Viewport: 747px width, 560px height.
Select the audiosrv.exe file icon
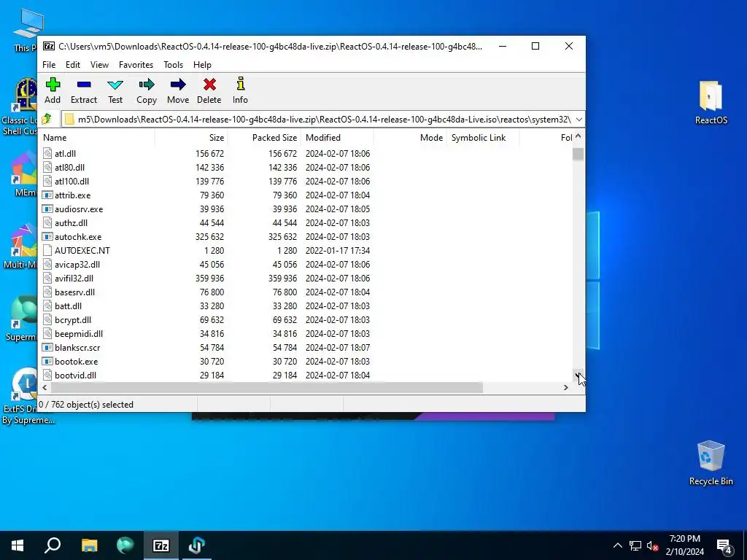click(47, 209)
